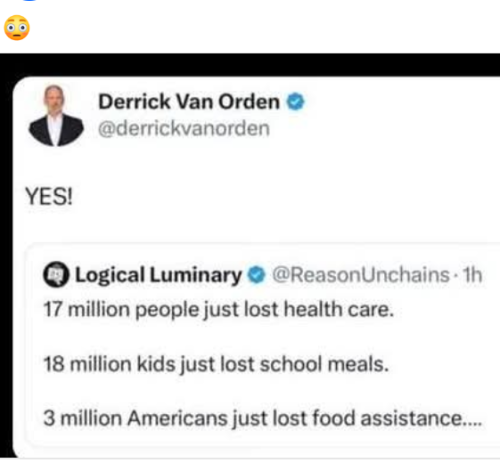Click the verified badge beside Logical Luminary
The image size is (500, 463).
[256, 275]
